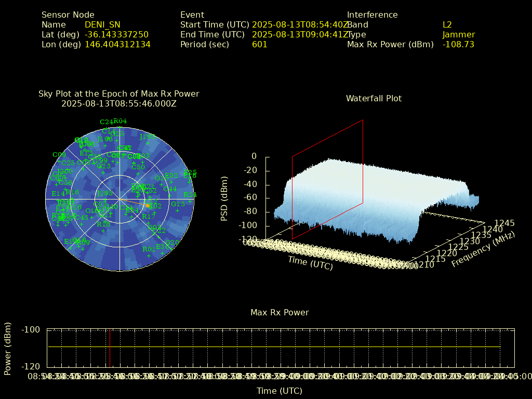The width and height of the screenshot is (532, 399).
Task: Click the sensor name DENI_SN value
Action: [102, 24]
